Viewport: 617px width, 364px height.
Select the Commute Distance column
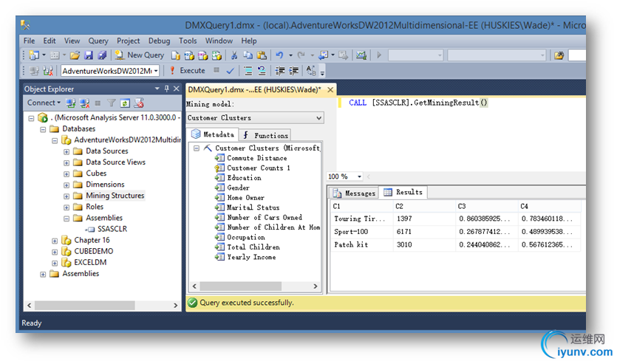coord(256,158)
